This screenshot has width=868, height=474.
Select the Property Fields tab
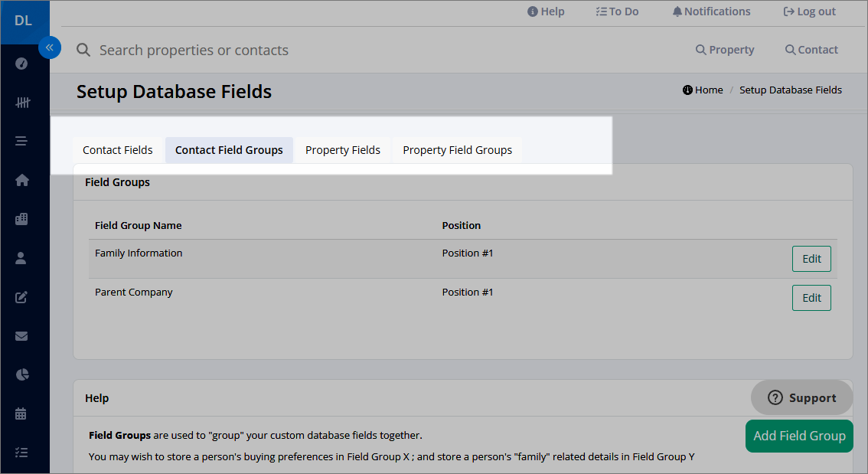pyautogui.click(x=343, y=149)
